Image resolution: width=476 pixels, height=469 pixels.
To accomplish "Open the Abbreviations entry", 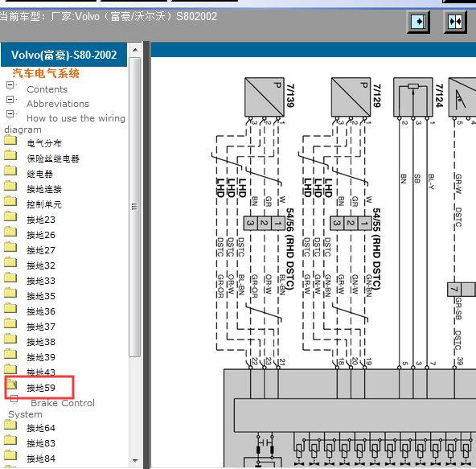I will pos(58,104).
